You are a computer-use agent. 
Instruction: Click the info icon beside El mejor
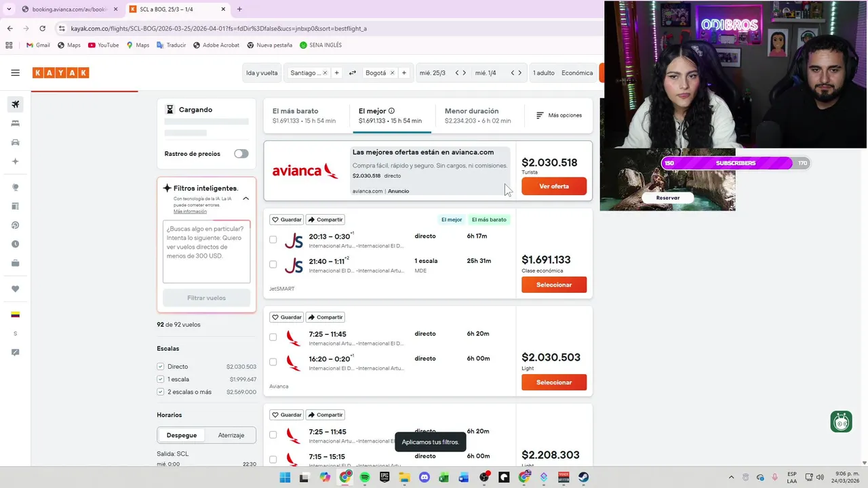pyautogui.click(x=391, y=110)
